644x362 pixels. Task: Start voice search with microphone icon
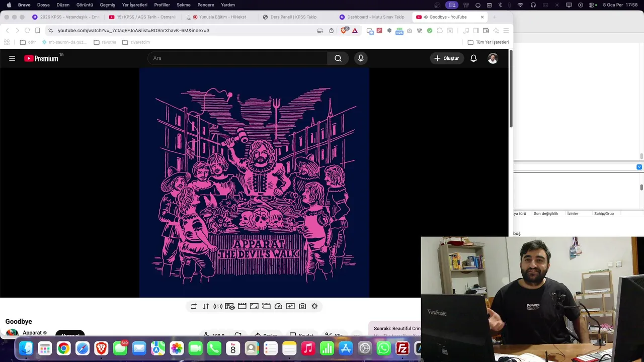pos(361,58)
